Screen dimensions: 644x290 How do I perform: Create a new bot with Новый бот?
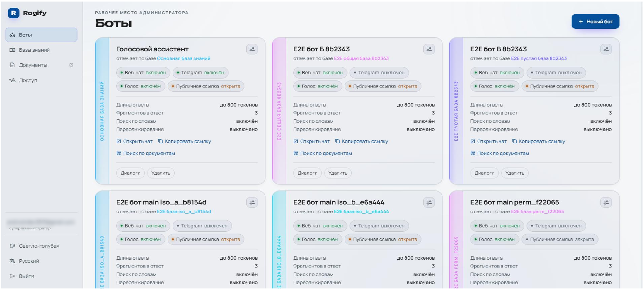(595, 21)
